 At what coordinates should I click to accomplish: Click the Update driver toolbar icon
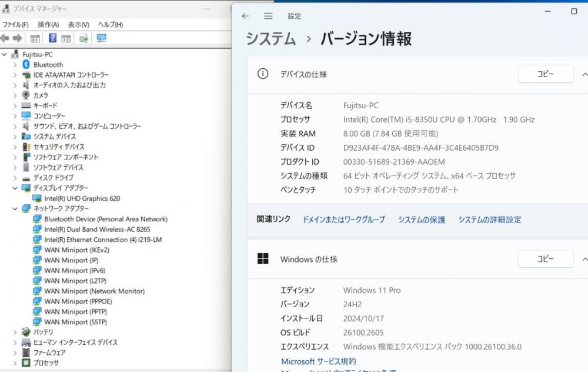[83, 38]
